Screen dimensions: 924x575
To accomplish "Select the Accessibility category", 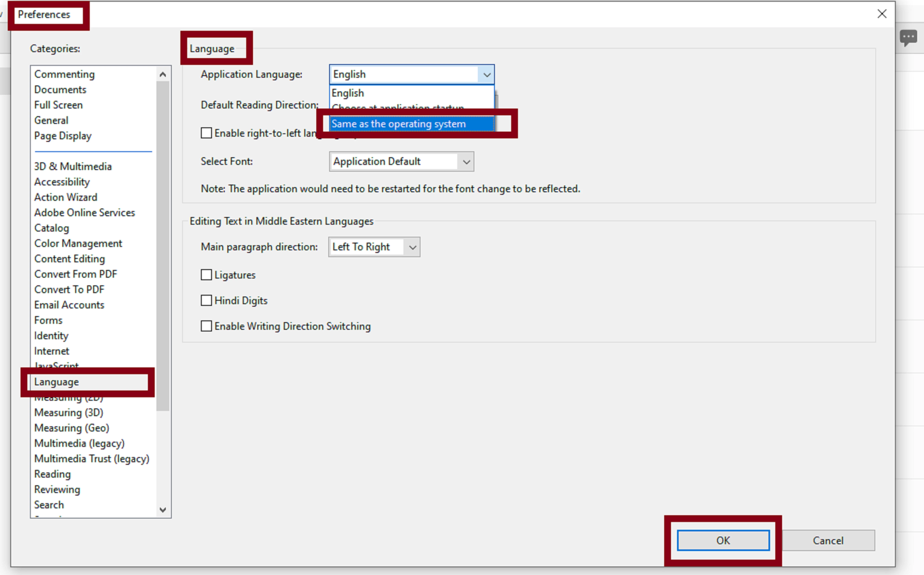I will (62, 182).
